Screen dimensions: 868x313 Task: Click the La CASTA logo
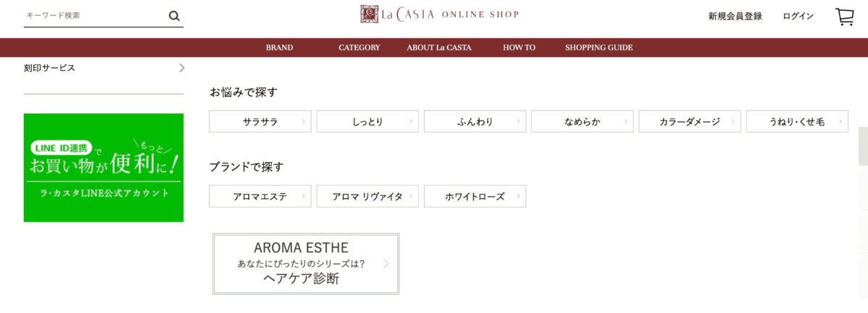click(440, 14)
